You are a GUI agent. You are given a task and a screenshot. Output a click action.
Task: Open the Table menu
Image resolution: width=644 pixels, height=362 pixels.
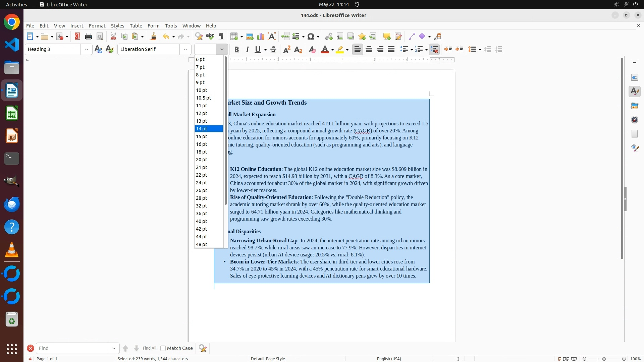pyautogui.click(x=136, y=26)
